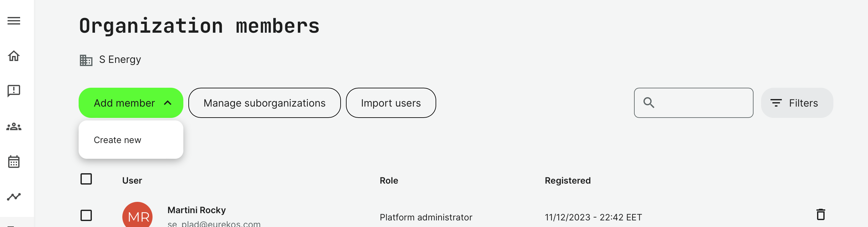Viewport: 868px width, 227px height.
Task: Click the MR avatar of Martini Rocky
Action: [x=137, y=216]
